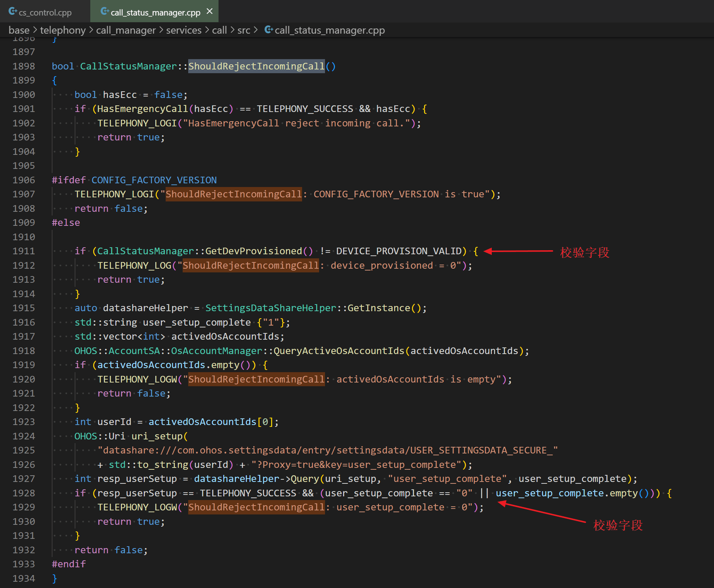Image resolution: width=714 pixels, height=588 pixels.
Task: Click the #endif directive on line 1933
Action: 69,564
